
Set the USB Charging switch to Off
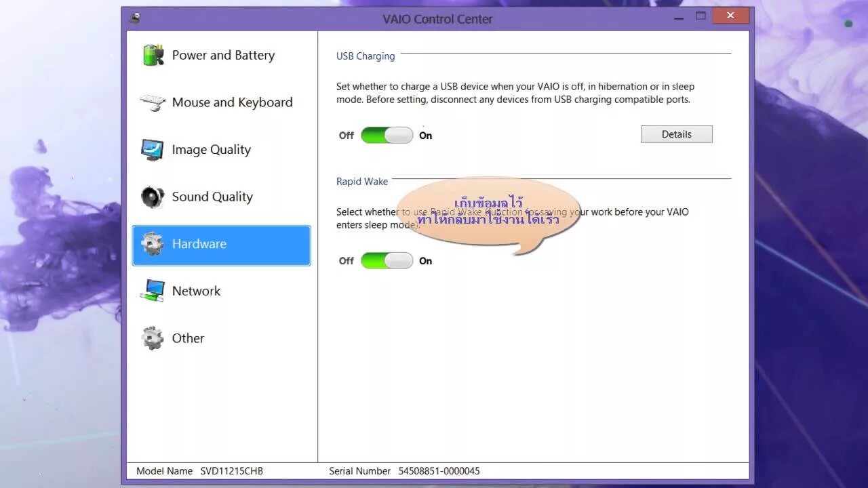[x=373, y=135]
